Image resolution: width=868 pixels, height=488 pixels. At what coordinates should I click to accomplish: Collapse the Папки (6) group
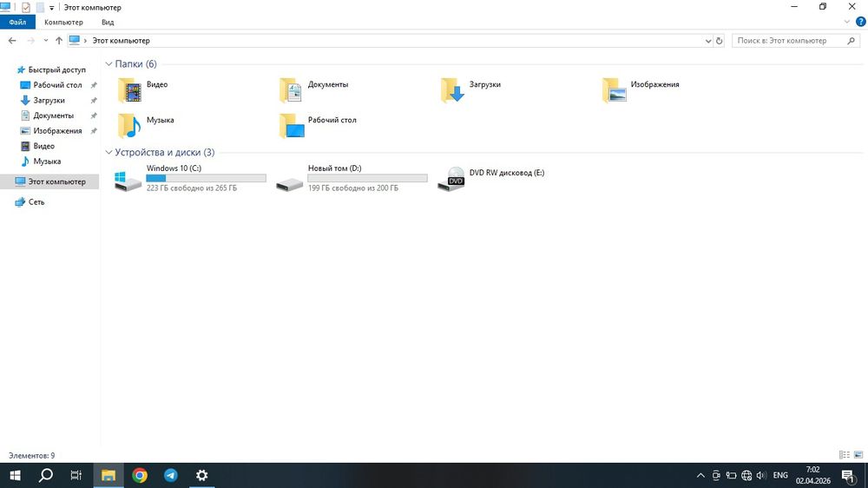tap(108, 64)
